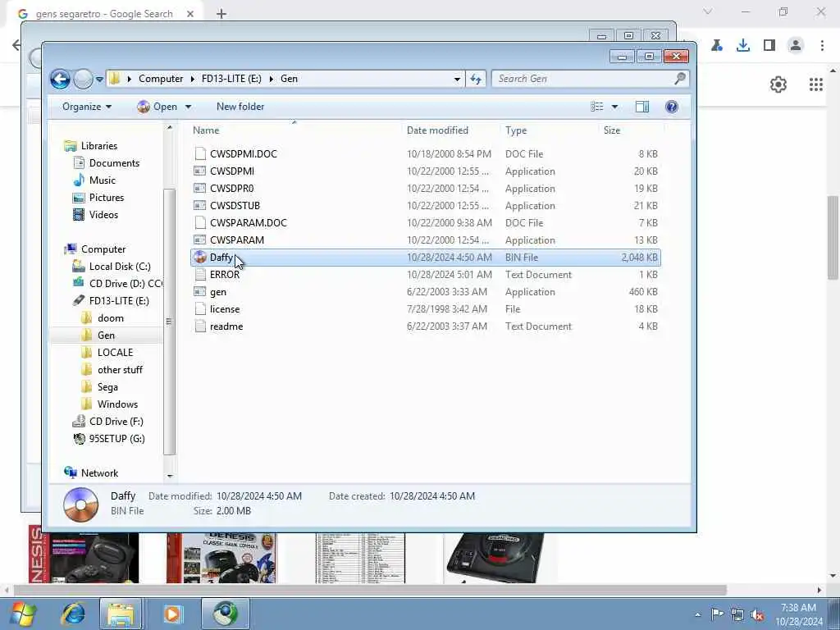The image size is (840, 630).
Task: Open the Sega folder in sidebar
Action: tap(107, 387)
